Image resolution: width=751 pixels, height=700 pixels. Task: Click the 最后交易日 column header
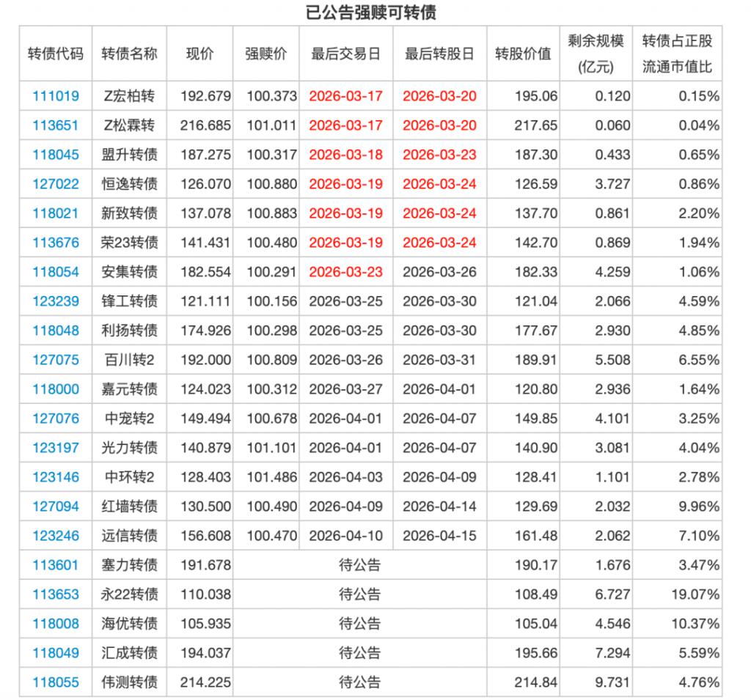click(346, 54)
